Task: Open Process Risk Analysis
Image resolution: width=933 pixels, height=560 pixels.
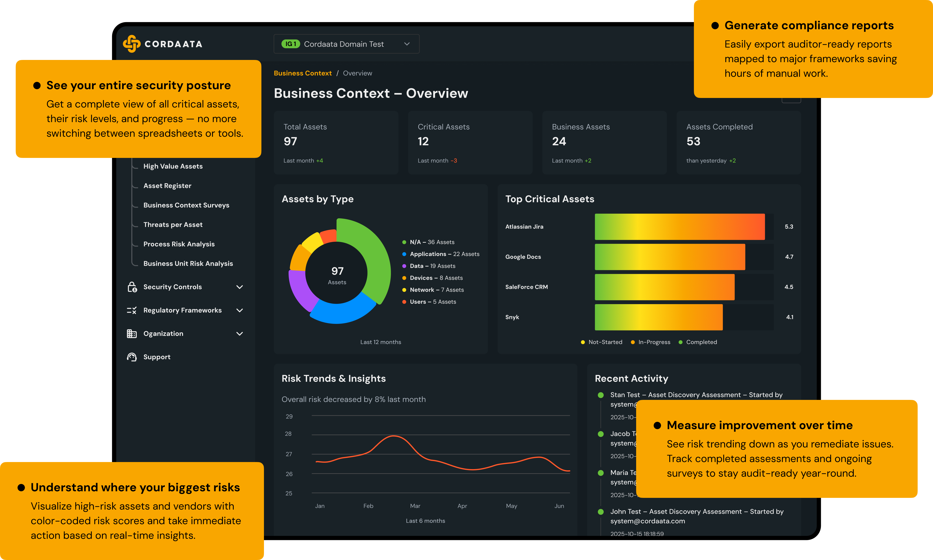Action: tap(179, 244)
